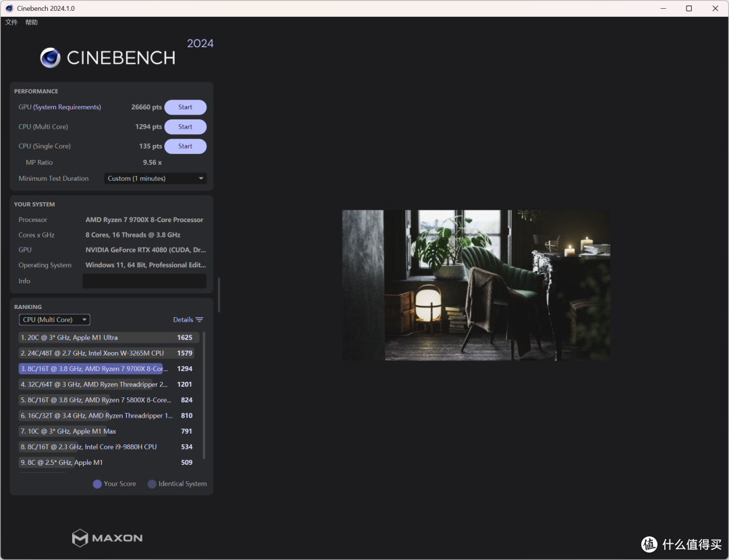
Task: Click the 26660 pts GPU score
Action: point(146,107)
